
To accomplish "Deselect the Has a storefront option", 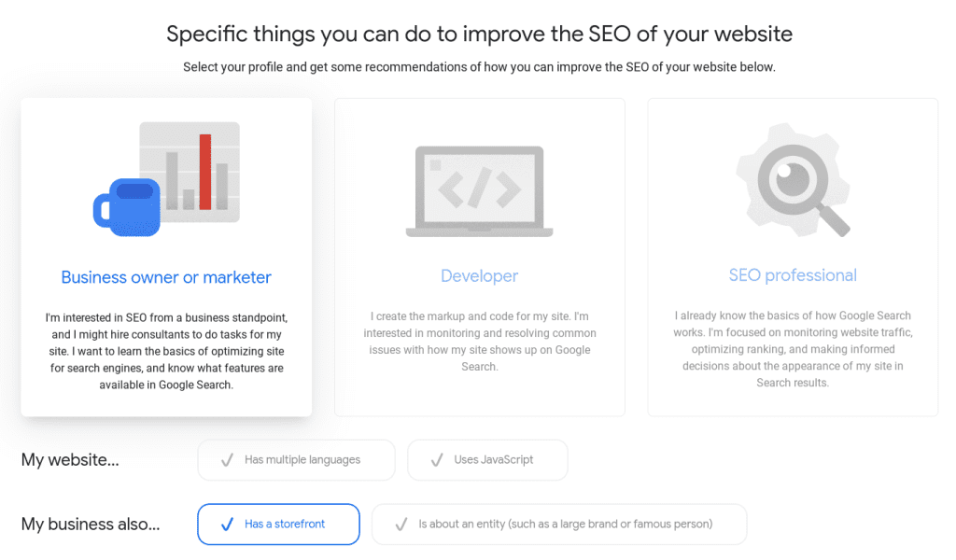I will coord(278,524).
